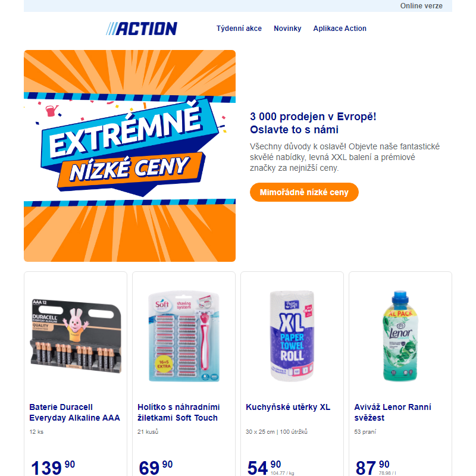Select the Duracell batteries product image
The width and height of the screenshot is (476, 476).
[76, 336]
